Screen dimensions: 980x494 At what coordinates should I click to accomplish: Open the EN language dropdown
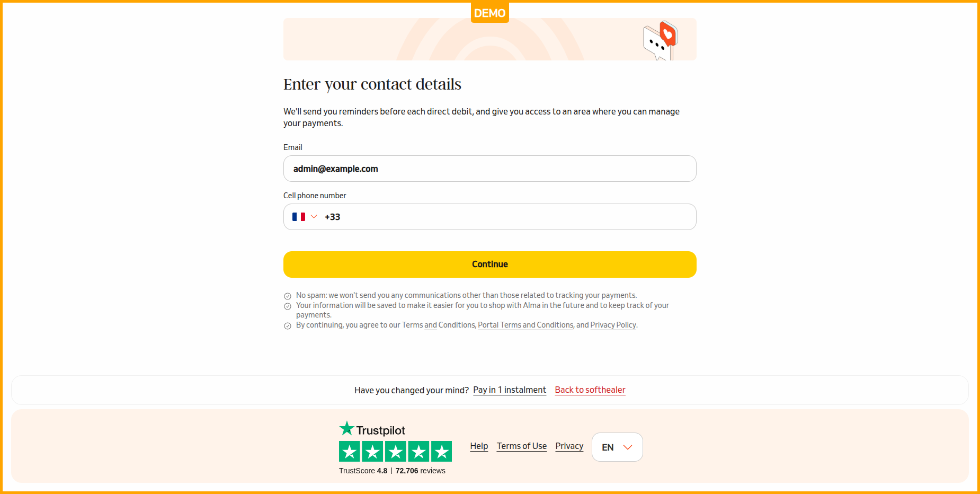click(617, 447)
